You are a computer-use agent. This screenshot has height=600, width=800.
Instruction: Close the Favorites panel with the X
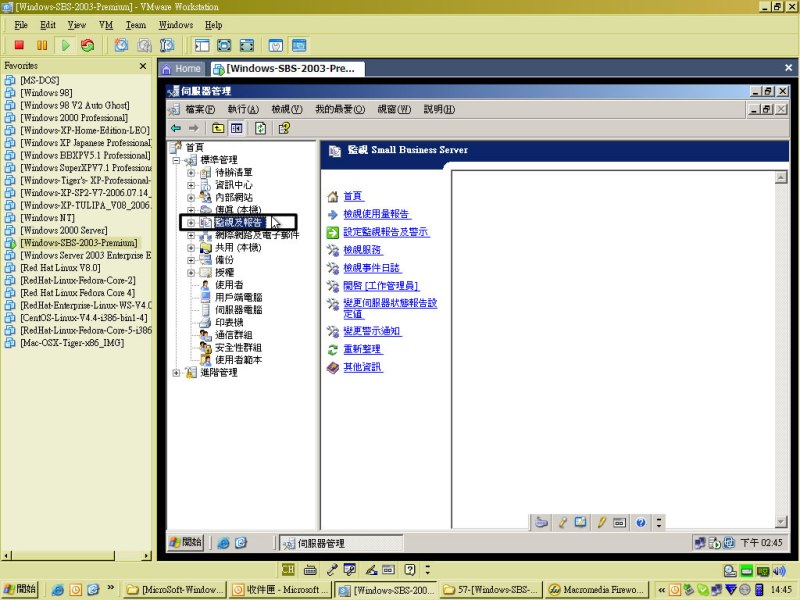coord(143,66)
